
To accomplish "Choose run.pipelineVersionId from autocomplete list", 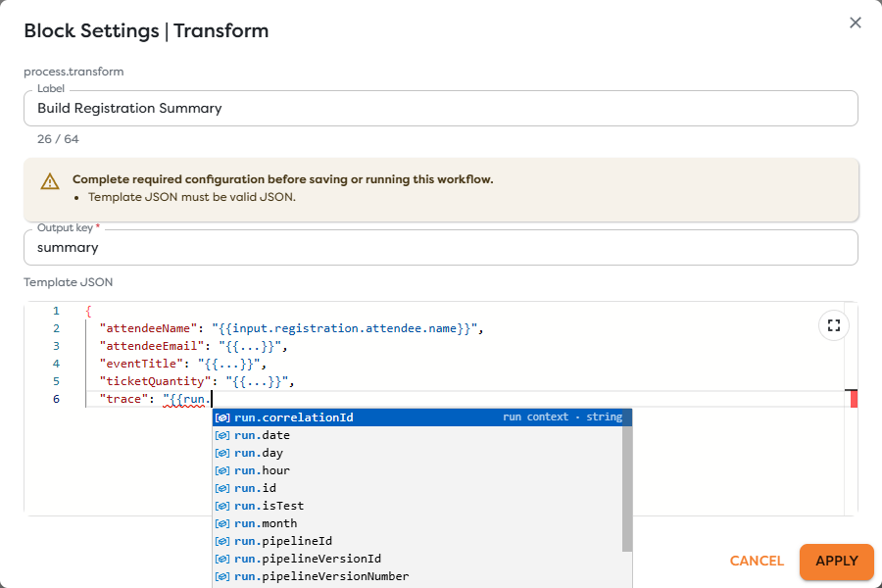I will point(417,559).
